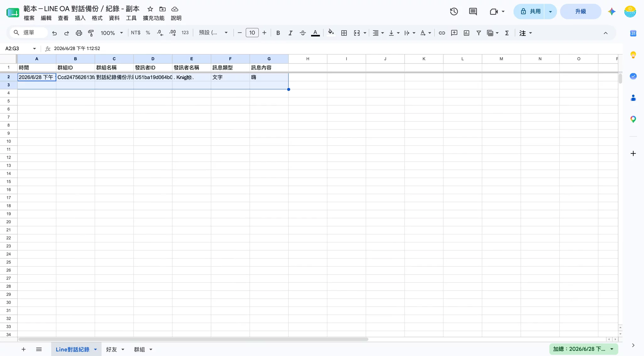Choose cell fill color
Screen dimensions: 644x356
(x=331, y=33)
